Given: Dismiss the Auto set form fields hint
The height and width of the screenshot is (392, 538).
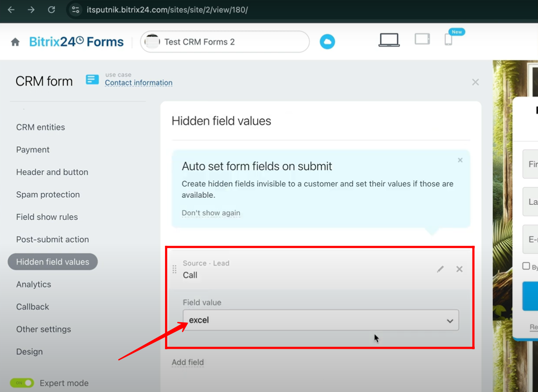Looking at the screenshot, I should click(x=460, y=160).
